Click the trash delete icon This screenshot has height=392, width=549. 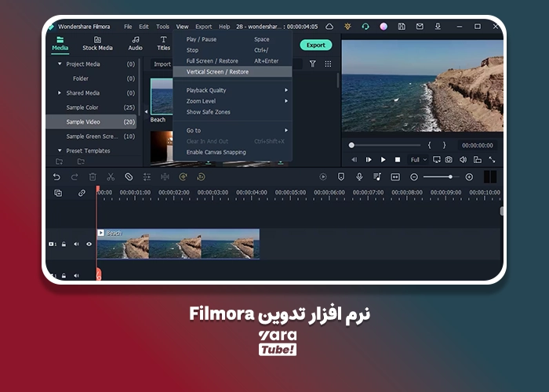coord(93,176)
